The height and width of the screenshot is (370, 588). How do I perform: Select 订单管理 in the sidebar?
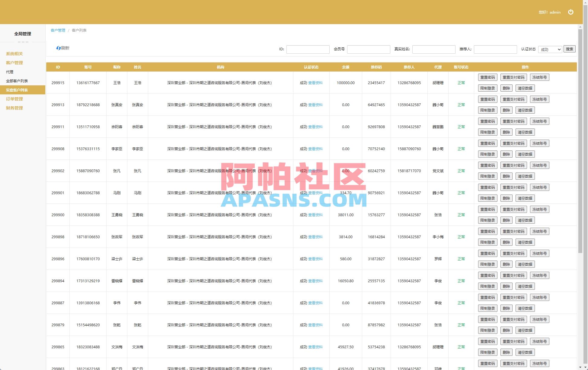(14, 99)
